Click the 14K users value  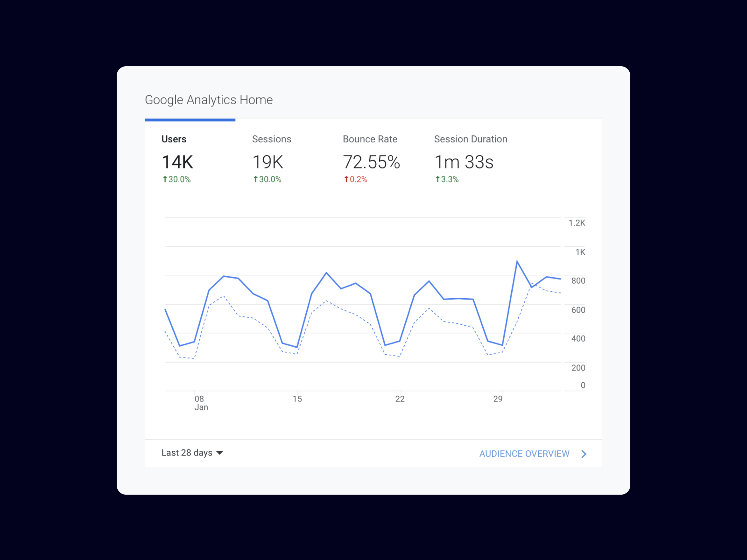[x=177, y=162]
